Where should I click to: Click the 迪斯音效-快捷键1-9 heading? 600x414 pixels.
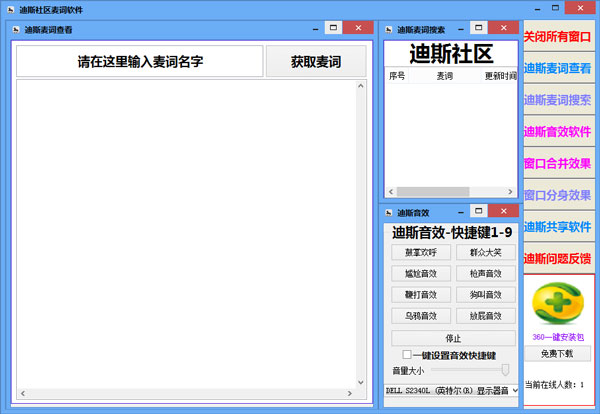tap(452, 232)
